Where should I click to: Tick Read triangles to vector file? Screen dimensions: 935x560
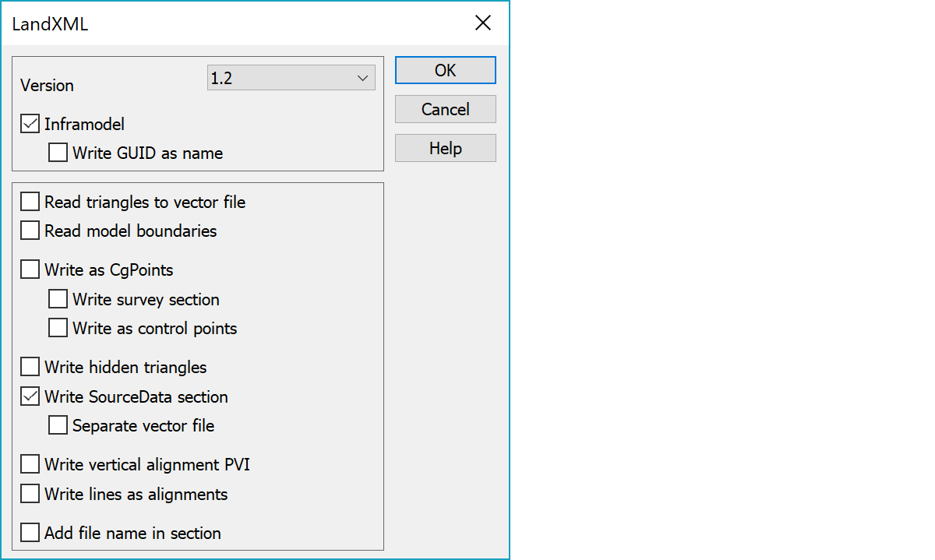(30, 202)
